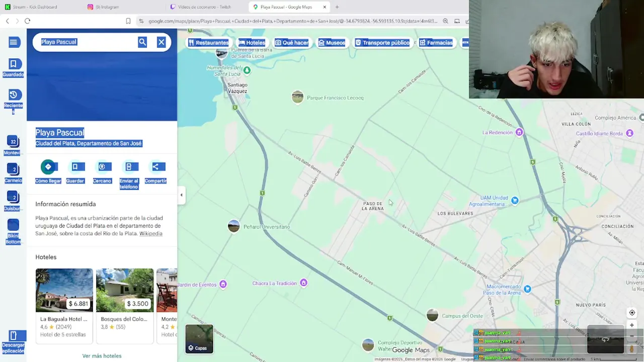
Task: Click Ver más hoteles link
Action: coord(102,356)
